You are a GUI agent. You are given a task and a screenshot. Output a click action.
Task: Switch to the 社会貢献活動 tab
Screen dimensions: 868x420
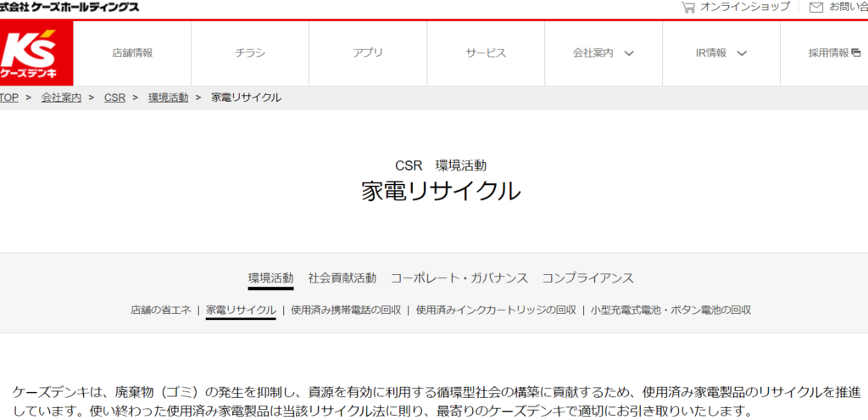coord(342,278)
